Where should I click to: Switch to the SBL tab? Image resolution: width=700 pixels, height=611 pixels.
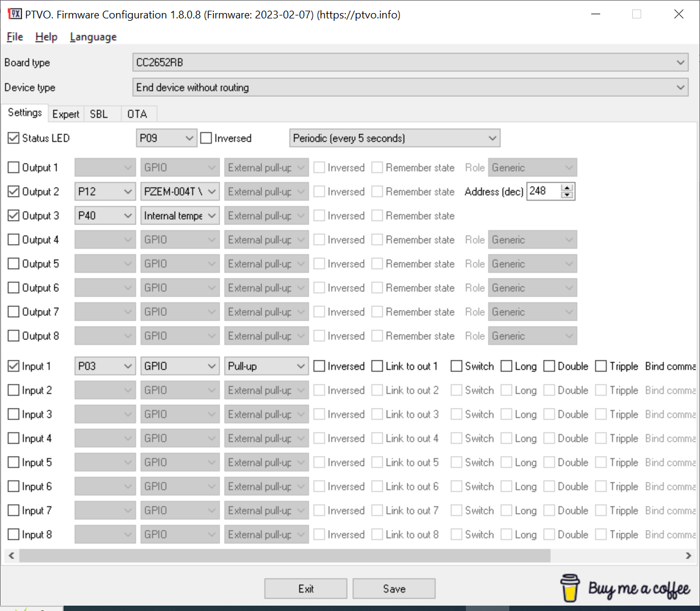(x=99, y=114)
